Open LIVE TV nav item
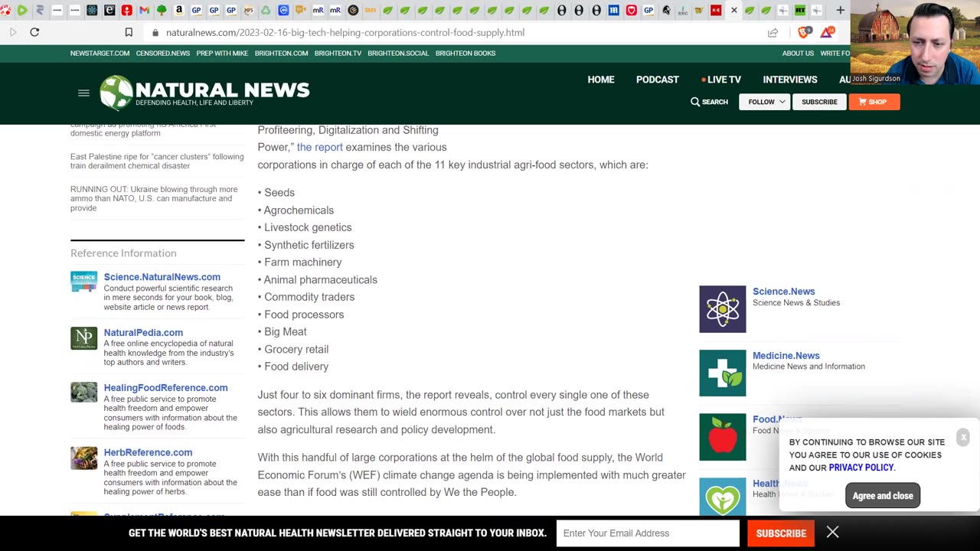This screenshot has height=551, width=980. pyautogui.click(x=721, y=80)
